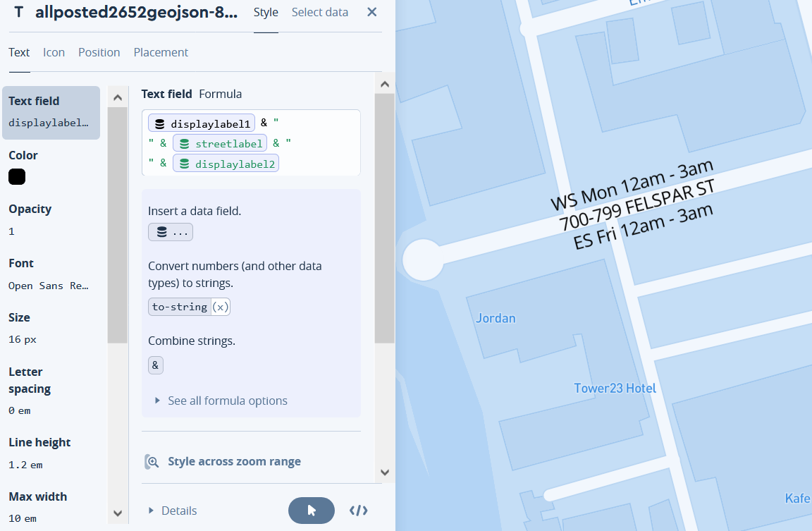The width and height of the screenshot is (812, 531).
Task: Open the Placement sub-tab
Action: click(x=161, y=52)
